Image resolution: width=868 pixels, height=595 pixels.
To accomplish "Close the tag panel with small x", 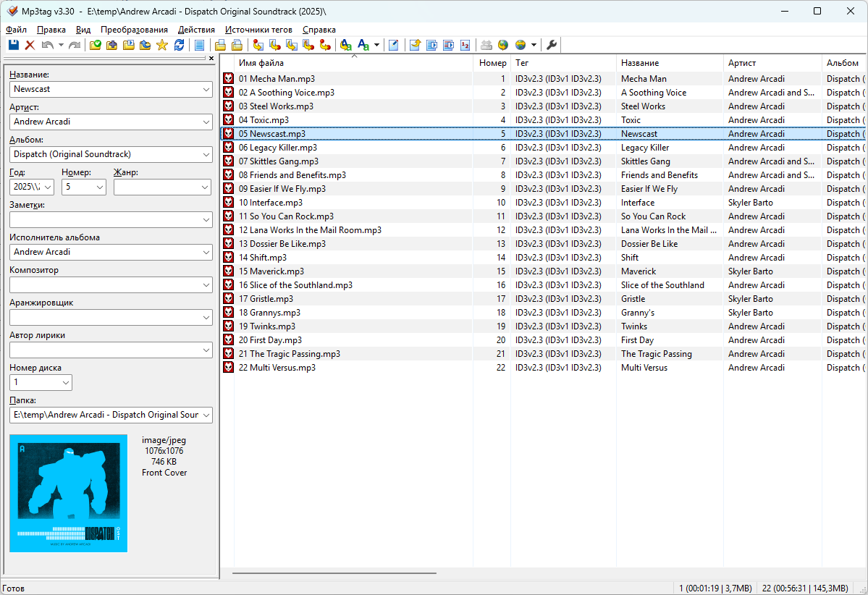I will click(211, 59).
